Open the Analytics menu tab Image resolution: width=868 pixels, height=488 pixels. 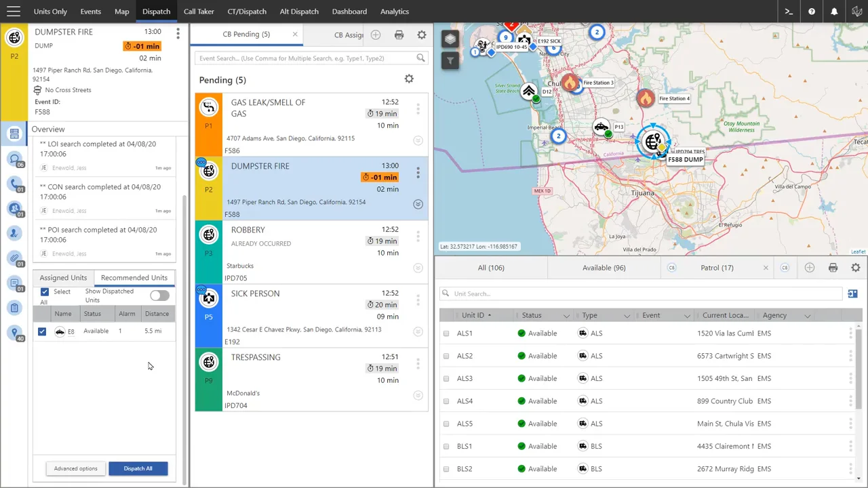coord(395,12)
